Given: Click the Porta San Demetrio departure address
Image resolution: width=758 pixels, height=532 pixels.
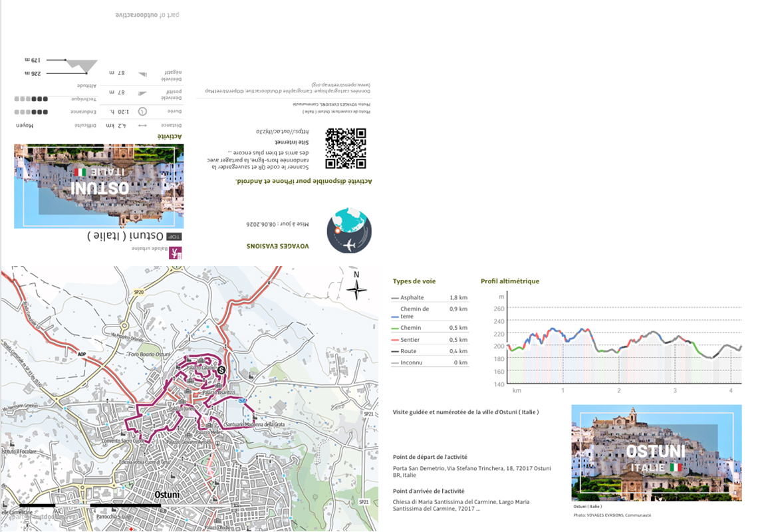Looking at the screenshot, I should pos(472,471).
